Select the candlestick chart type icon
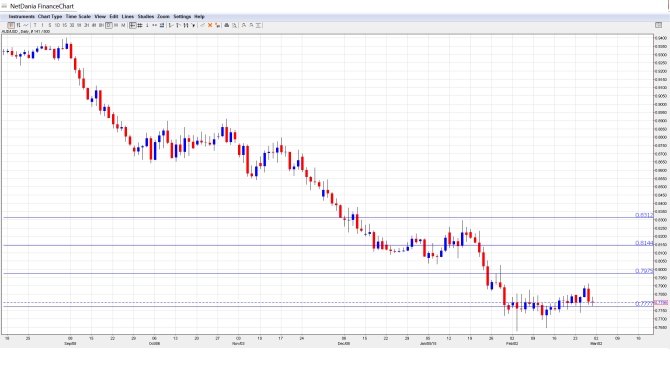The height and width of the screenshot is (377, 670). pyautogui.click(x=11, y=26)
